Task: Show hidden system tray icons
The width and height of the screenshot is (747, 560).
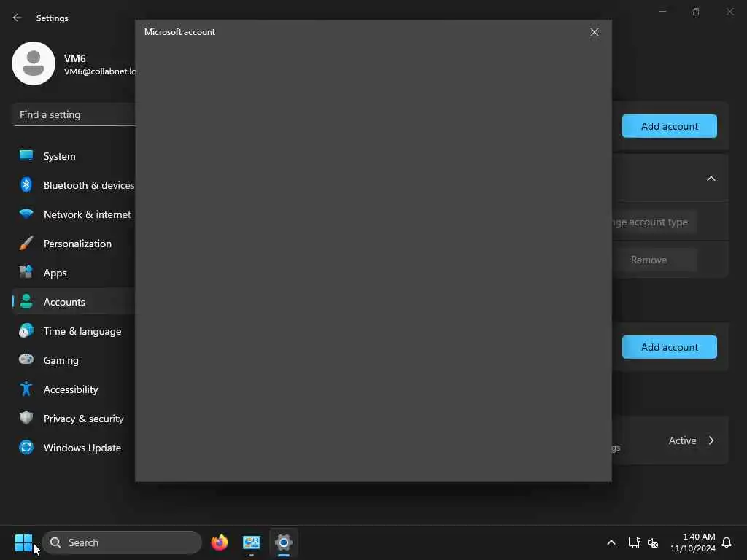Action: point(611,542)
